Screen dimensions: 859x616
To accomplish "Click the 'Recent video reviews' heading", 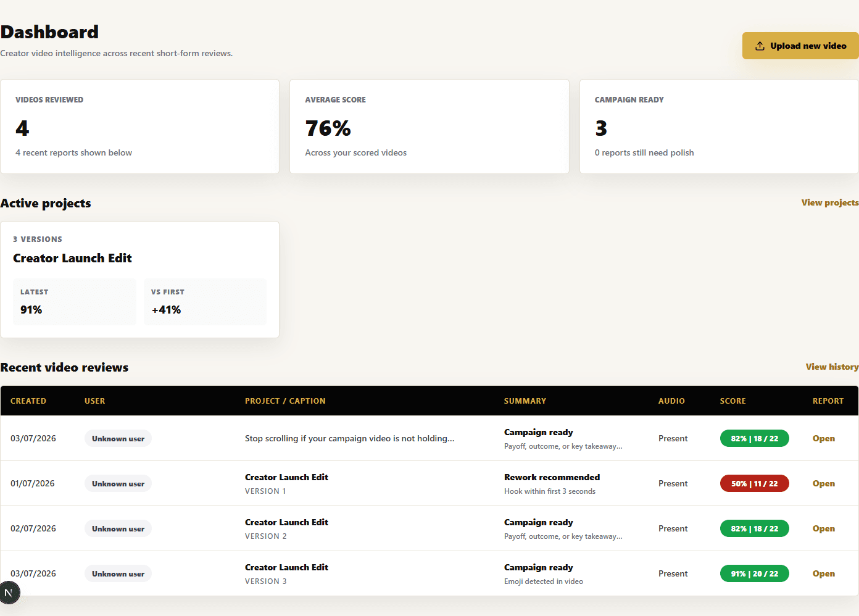I will point(64,367).
